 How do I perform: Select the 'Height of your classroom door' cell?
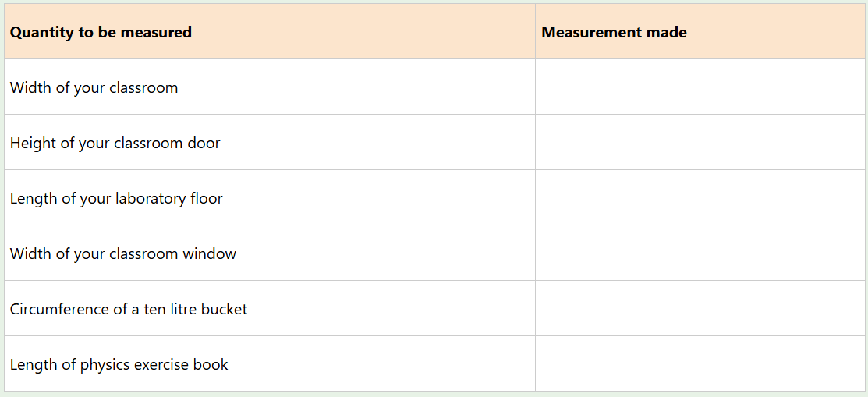115,143
